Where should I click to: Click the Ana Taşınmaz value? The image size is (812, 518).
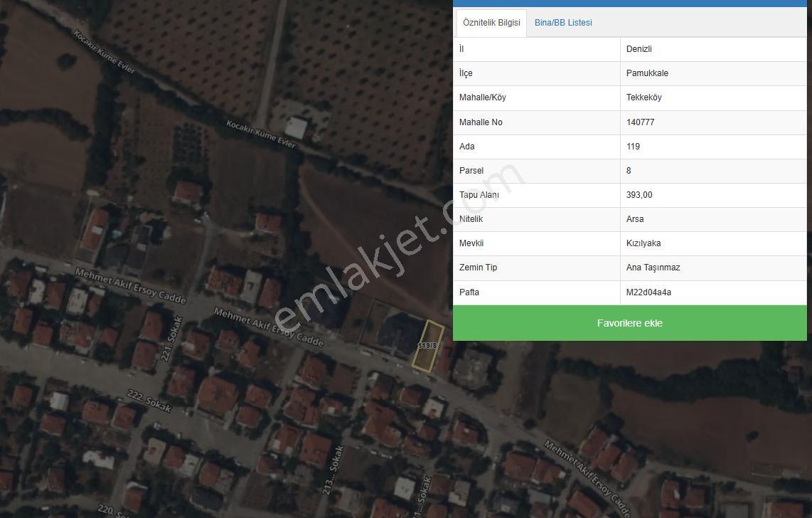pos(653,268)
